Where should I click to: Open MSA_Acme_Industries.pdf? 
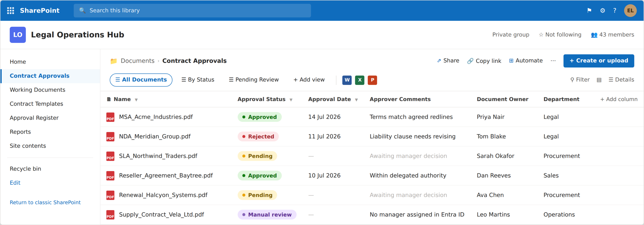coord(156,117)
